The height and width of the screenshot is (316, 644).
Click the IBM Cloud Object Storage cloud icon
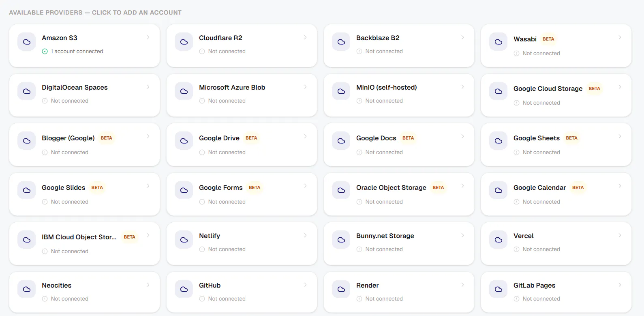pos(27,240)
